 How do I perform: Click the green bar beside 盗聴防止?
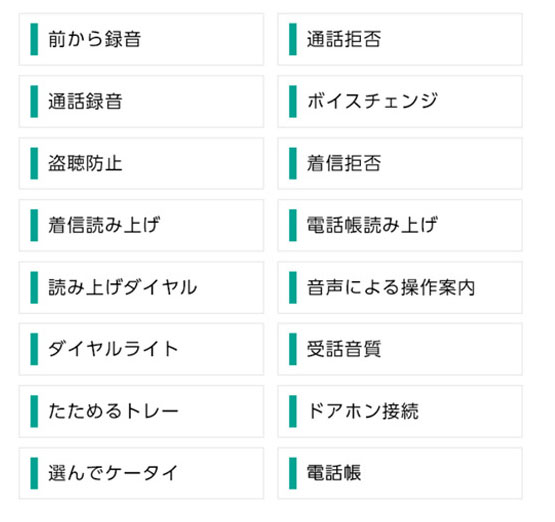point(34,164)
